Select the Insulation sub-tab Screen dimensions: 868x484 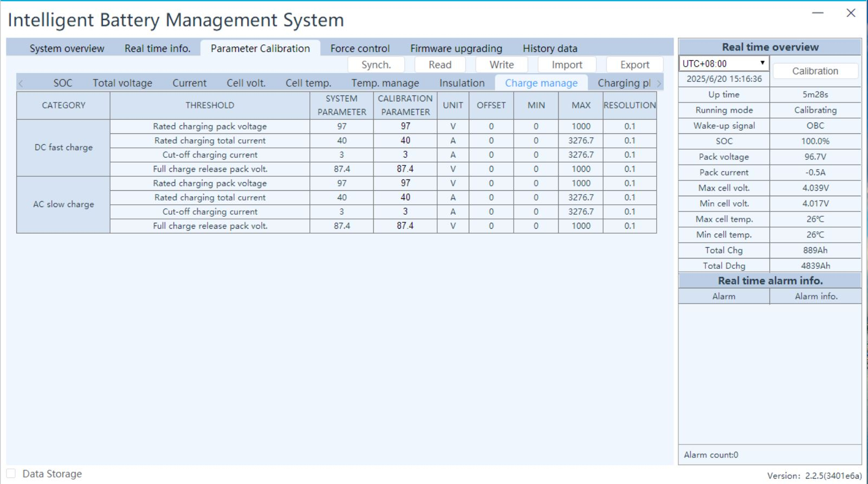(462, 83)
